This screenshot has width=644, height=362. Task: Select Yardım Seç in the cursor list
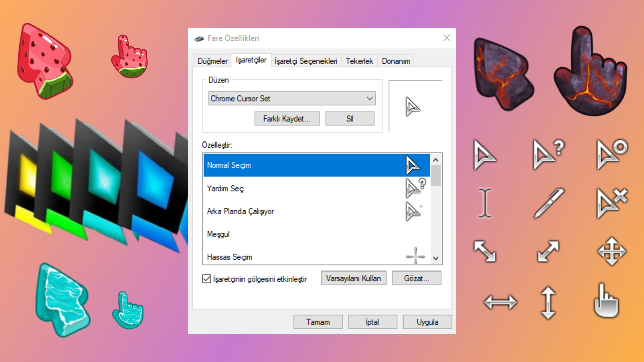pyautogui.click(x=225, y=189)
